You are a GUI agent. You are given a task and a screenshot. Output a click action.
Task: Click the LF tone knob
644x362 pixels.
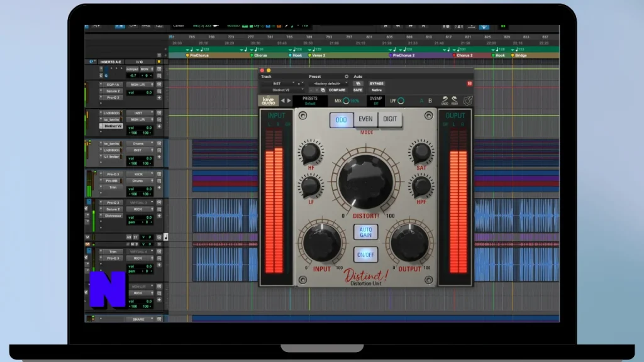311,186
